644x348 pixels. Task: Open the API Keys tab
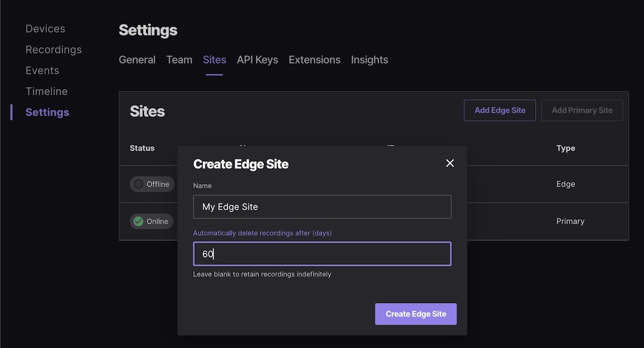point(257,60)
